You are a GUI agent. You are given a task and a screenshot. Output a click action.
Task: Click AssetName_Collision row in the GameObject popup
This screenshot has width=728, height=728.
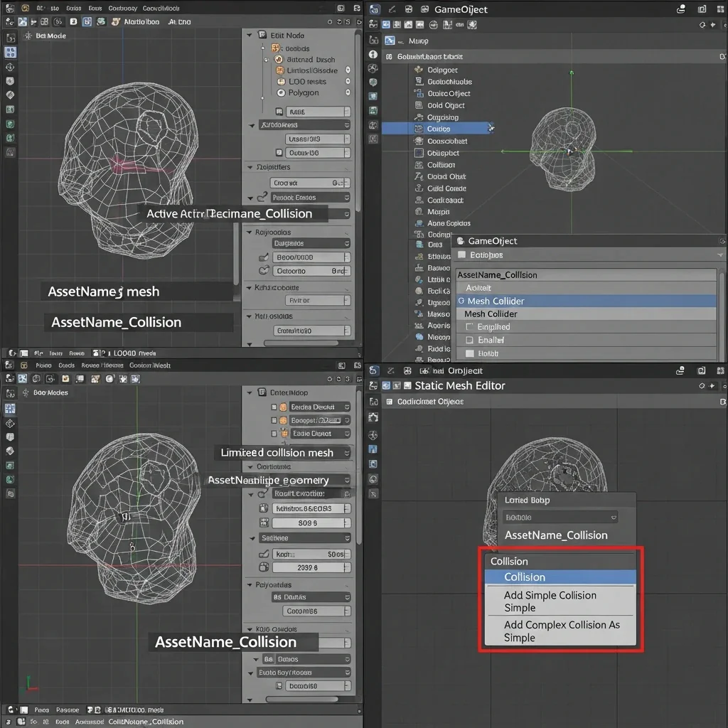[498, 275]
